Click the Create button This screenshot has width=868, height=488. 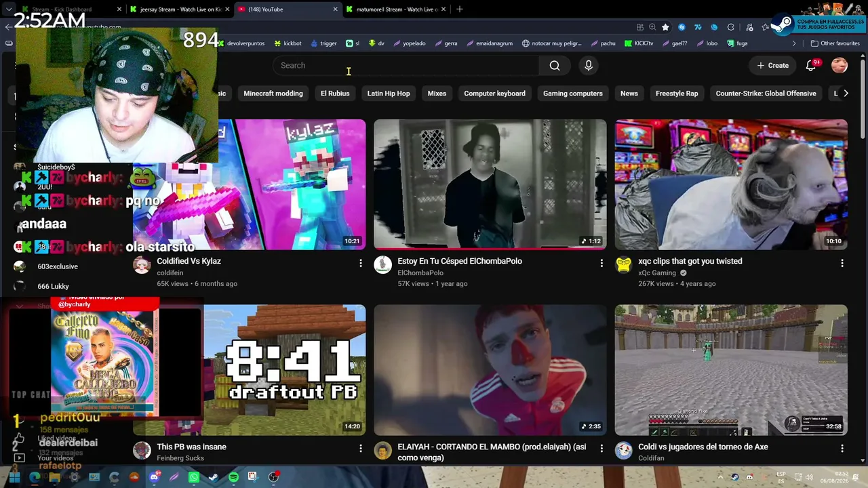tap(773, 66)
